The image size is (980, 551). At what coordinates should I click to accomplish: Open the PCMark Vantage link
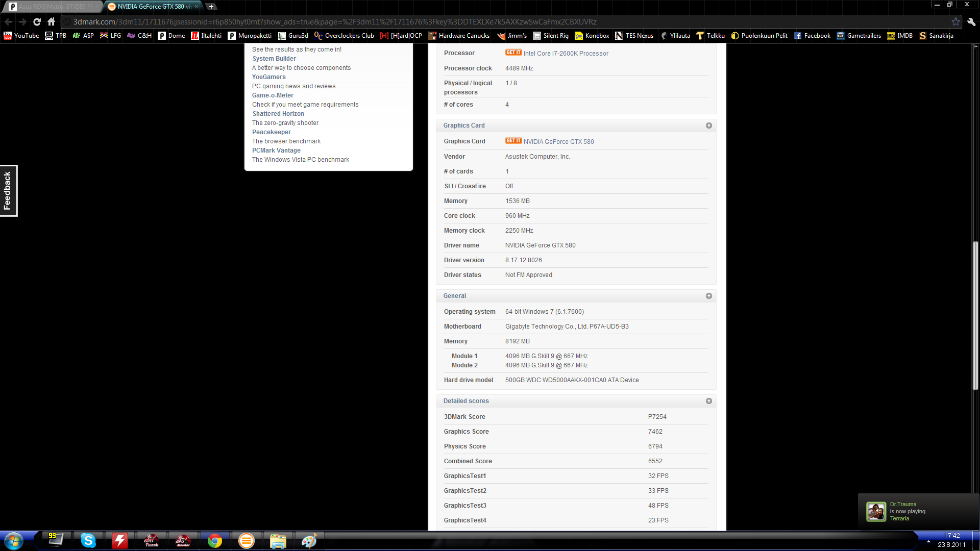276,149
